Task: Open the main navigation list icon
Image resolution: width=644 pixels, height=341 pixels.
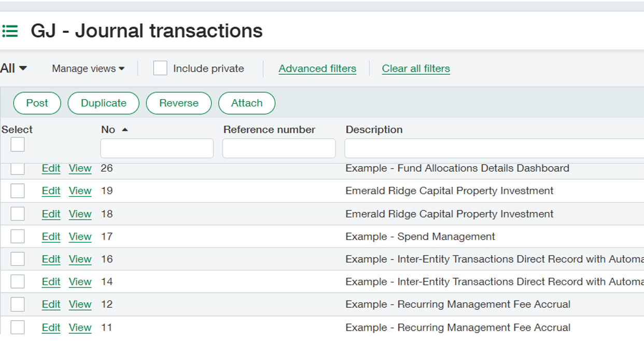Action: [x=10, y=32]
